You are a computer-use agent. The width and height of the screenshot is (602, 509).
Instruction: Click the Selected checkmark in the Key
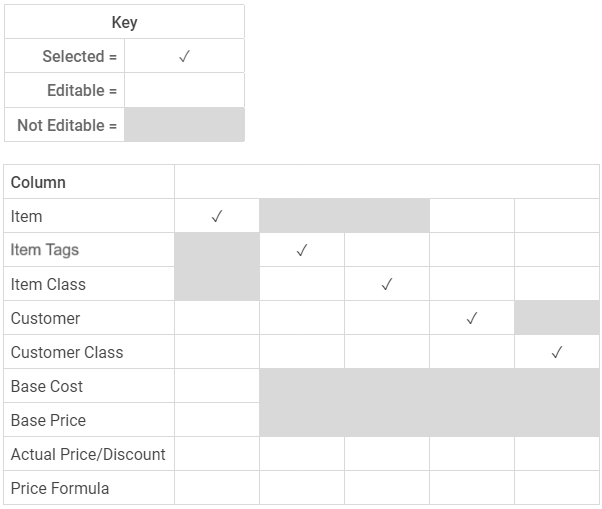184,56
